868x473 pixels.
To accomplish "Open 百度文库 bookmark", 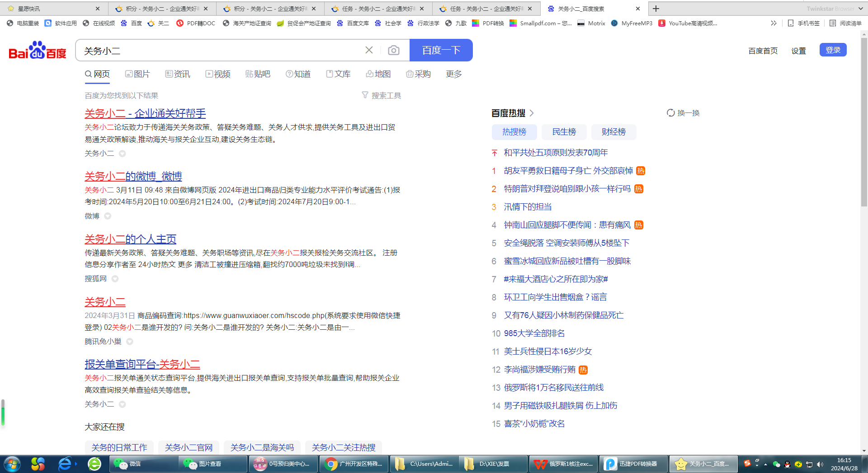I will 353,23.
